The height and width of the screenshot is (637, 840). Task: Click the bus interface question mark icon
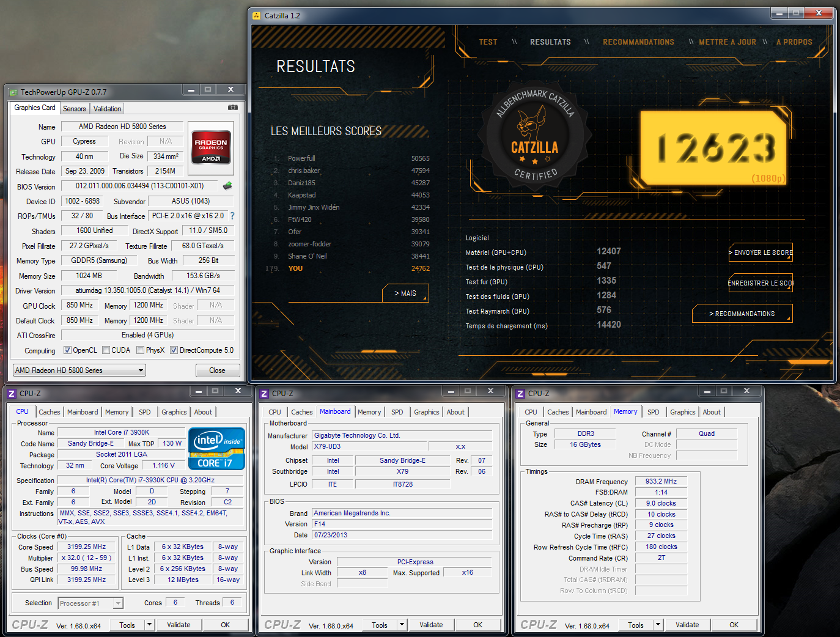pyautogui.click(x=232, y=216)
